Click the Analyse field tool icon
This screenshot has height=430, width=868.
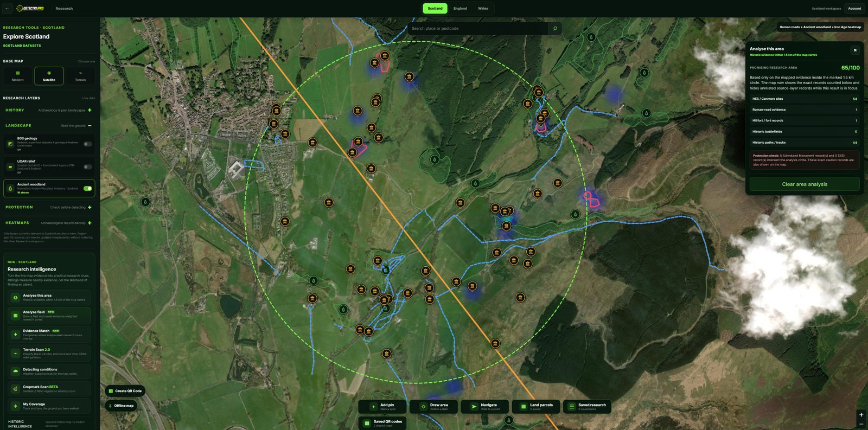[x=15, y=315]
